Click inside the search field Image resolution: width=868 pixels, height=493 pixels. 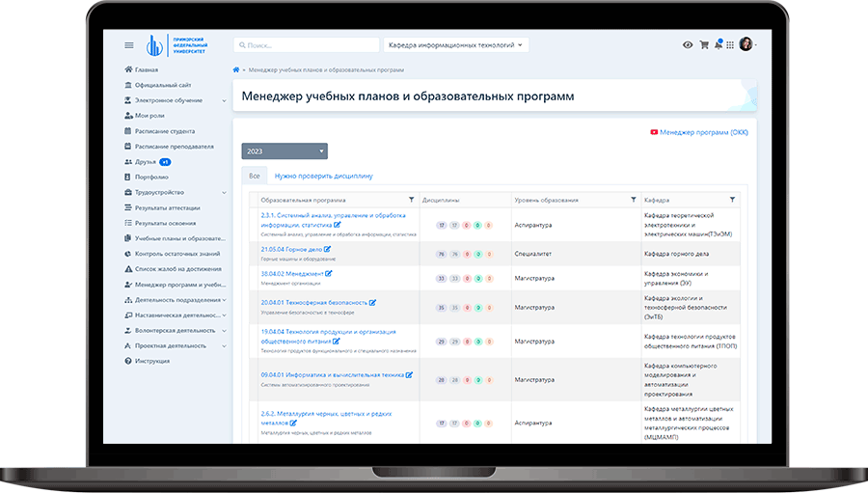307,45
